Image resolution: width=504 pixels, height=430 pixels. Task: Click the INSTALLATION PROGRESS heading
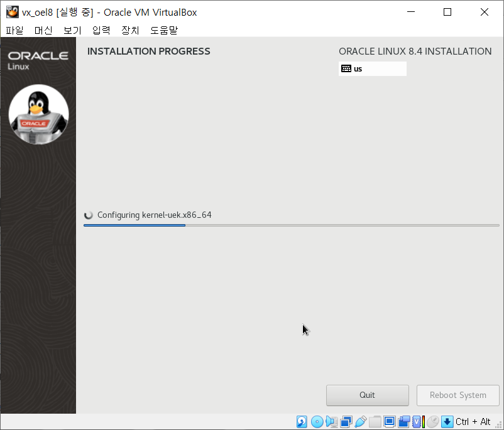click(x=148, y=51)
